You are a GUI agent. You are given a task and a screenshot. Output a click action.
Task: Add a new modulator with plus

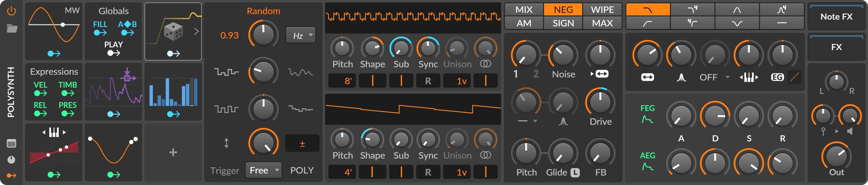click(x=173, y=152)
